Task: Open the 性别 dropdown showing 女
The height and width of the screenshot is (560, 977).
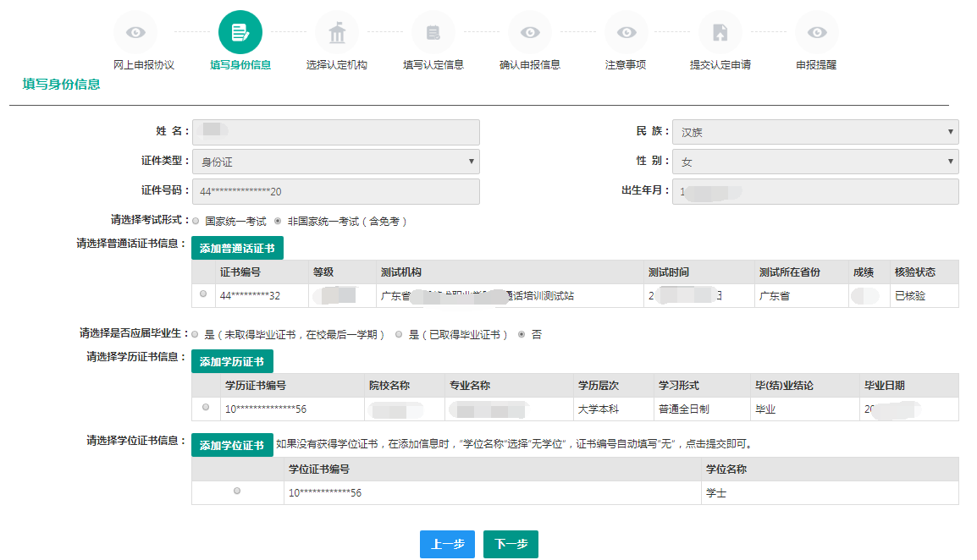Action: (x=814, y=162)
